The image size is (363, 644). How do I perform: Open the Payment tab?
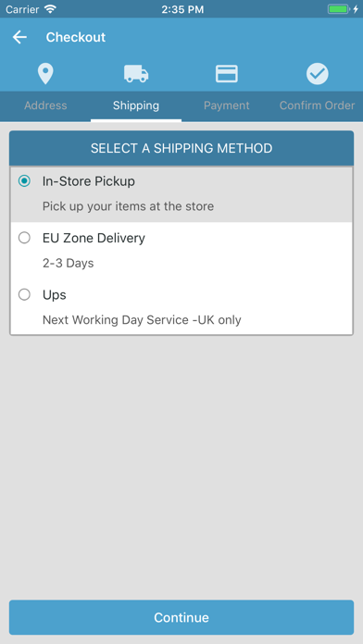point(227,105)
